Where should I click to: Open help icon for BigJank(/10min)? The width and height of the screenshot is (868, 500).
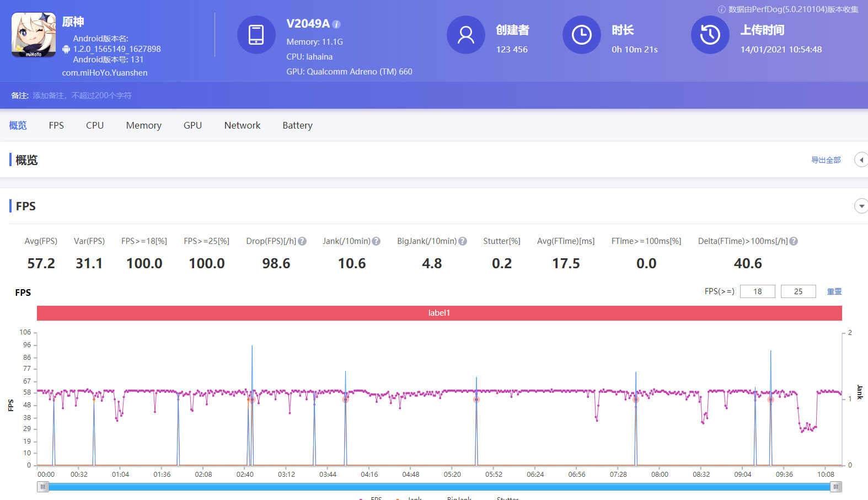coord(463,241)
